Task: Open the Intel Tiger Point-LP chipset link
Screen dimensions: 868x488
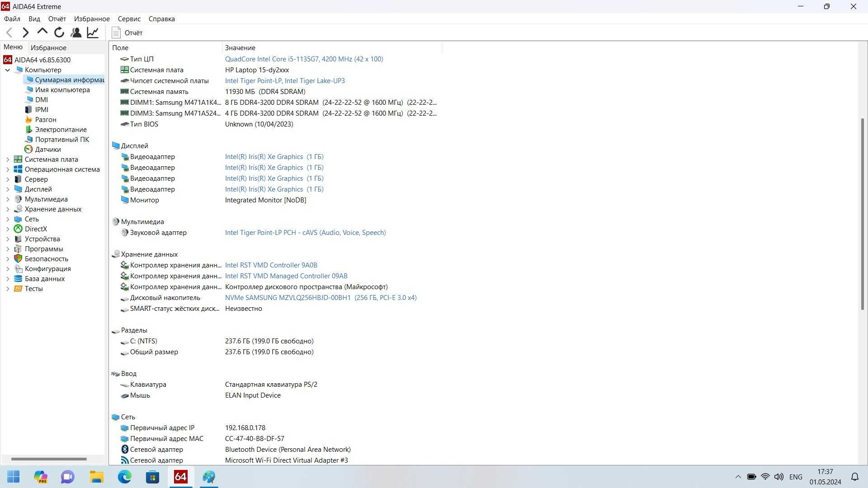Action: pos(285,81)
